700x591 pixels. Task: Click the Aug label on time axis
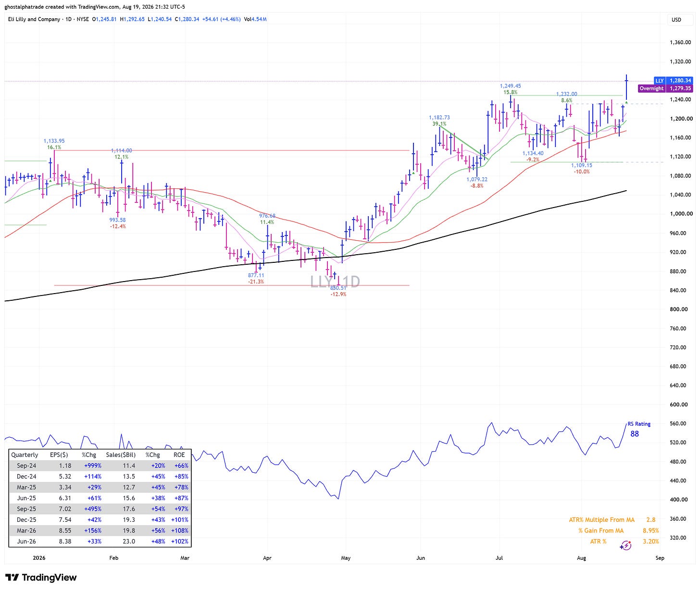point(581,558)
